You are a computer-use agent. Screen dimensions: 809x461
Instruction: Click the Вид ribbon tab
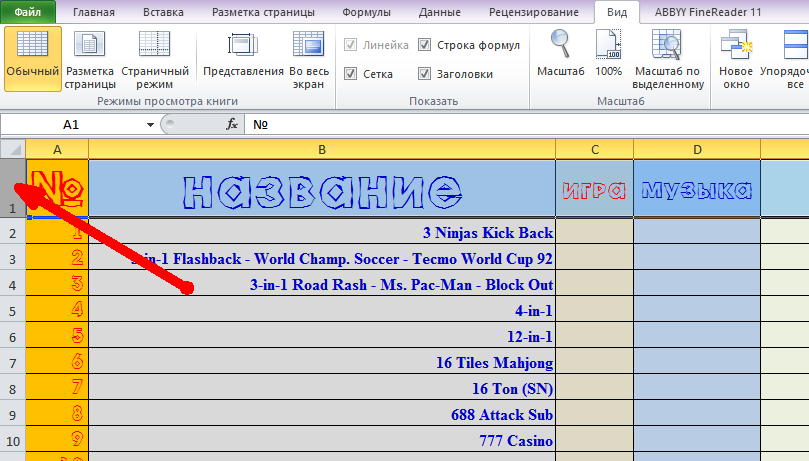617,12
